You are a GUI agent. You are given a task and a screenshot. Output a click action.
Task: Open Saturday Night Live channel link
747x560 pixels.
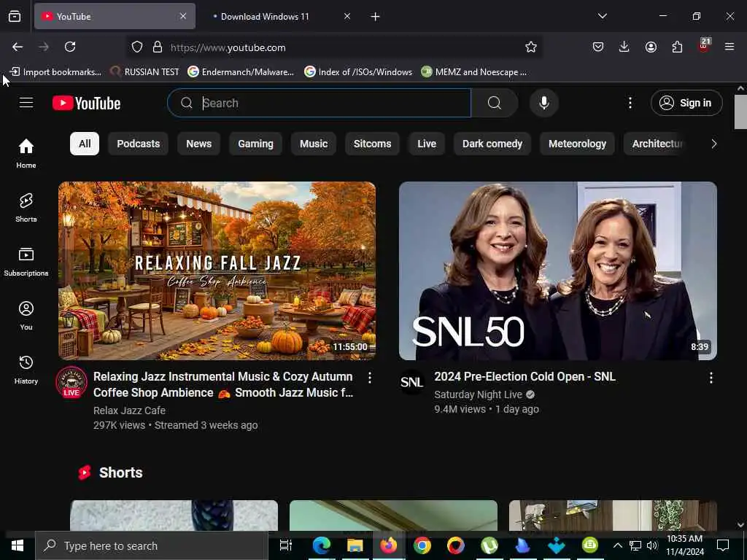click(x=478, y=394)
